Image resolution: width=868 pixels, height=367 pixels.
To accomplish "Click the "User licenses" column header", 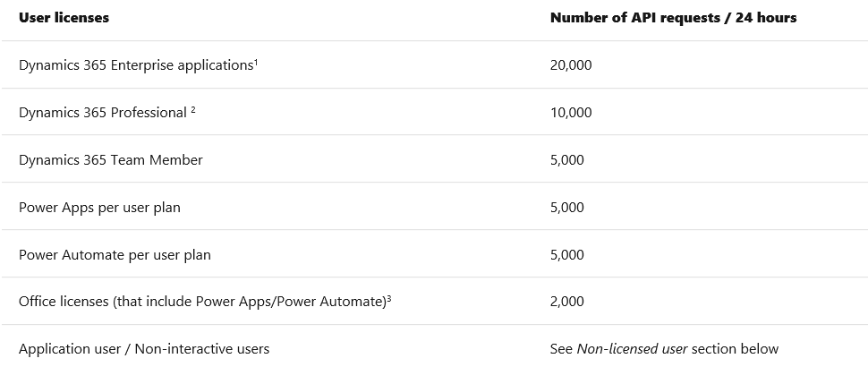I will 64,18.
